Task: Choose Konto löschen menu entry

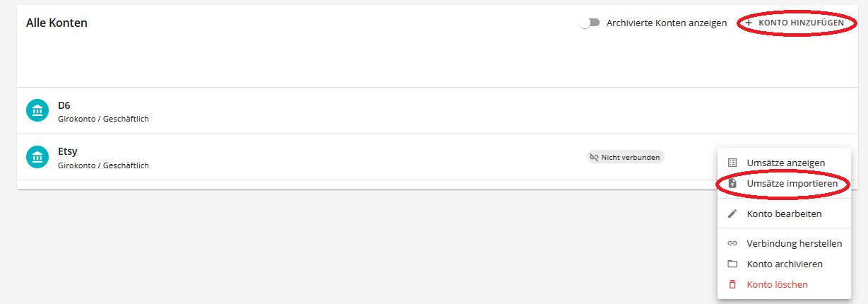Action: pyautogui.click(x=784, y=284)
